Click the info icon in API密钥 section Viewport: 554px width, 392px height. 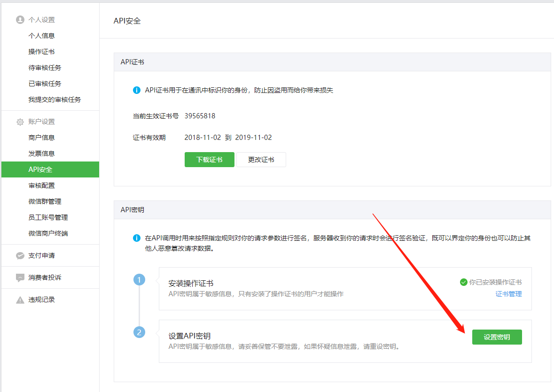[x=137, y=238]
